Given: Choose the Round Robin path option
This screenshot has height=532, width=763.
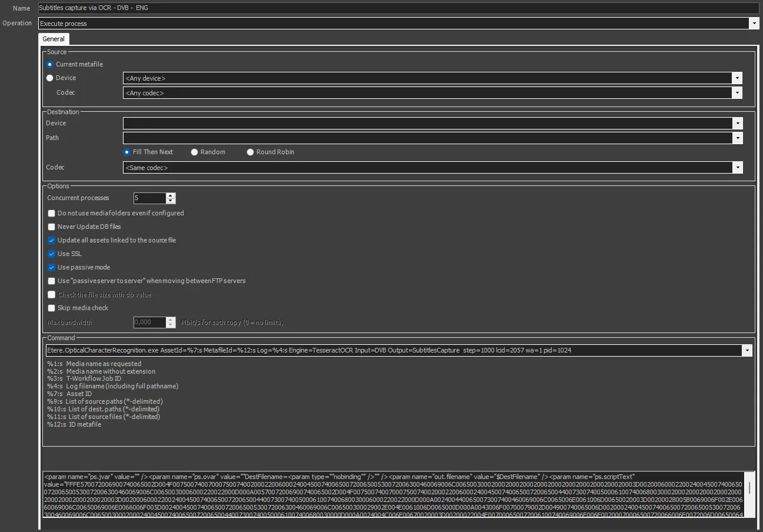Looking at the screenshot, I should [x=251, y=152].
